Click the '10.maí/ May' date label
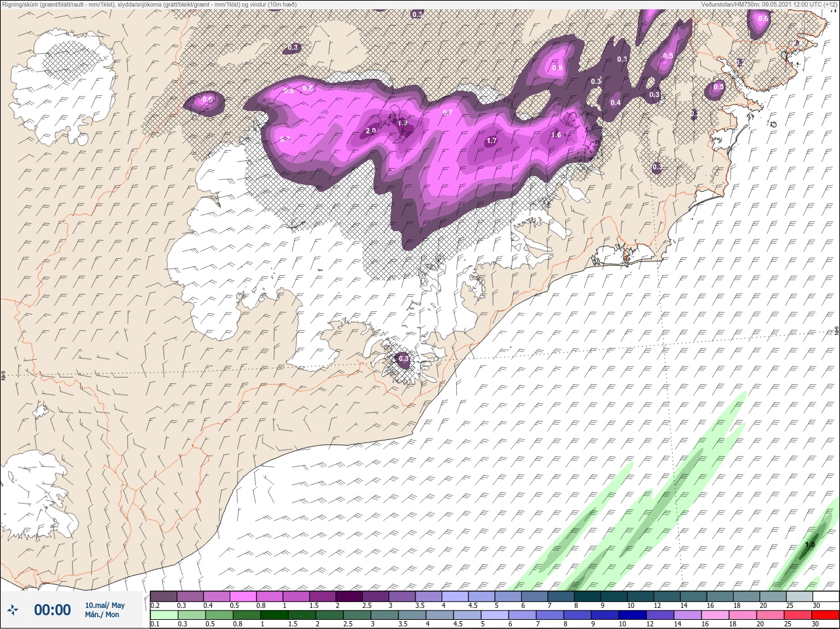Image resolution: width=840 pixels, height=629 pixels. (105, 605)
